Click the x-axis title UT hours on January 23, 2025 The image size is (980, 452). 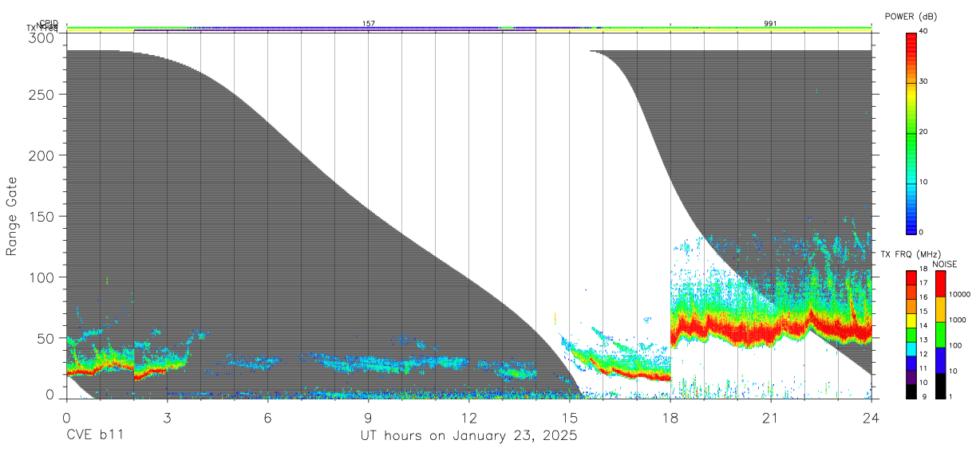point(468,436)
